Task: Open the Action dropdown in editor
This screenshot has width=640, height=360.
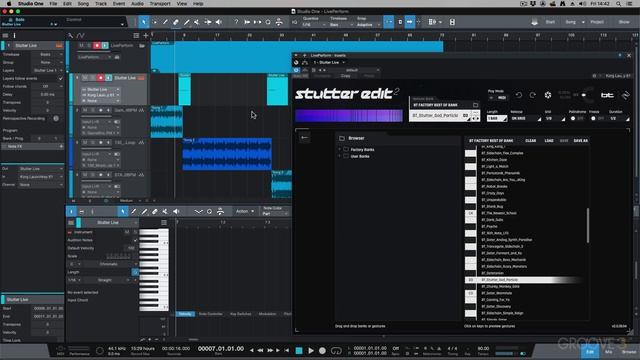Action: [244, 211]
